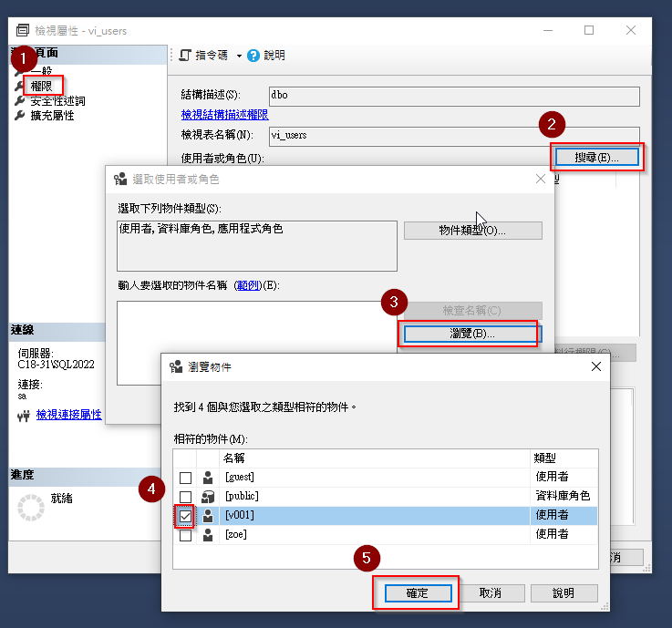672x628 pixels.
Task: Click the 檢視表名稱 field containing vi_users
Action: point(454,136)
